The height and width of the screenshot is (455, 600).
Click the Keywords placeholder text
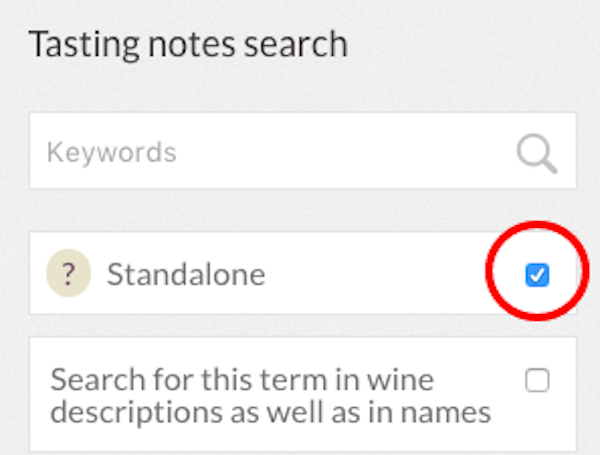click(x=112, y=152)
